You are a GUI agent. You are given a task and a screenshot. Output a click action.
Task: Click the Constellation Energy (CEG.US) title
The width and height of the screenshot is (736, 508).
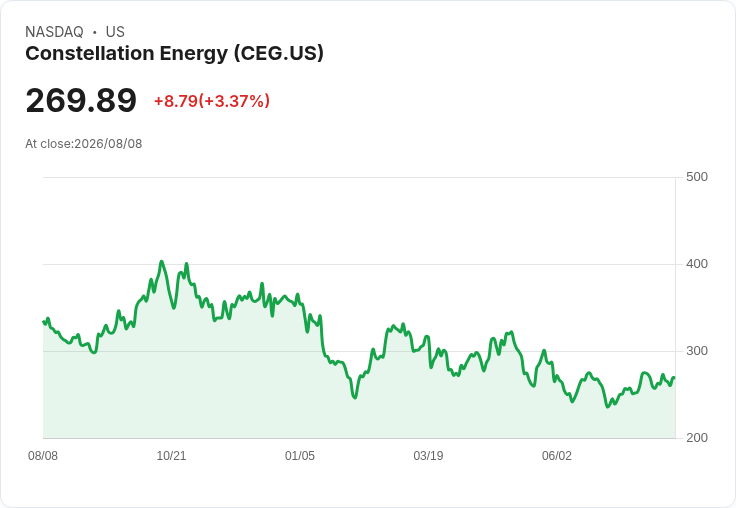point(174,54)
